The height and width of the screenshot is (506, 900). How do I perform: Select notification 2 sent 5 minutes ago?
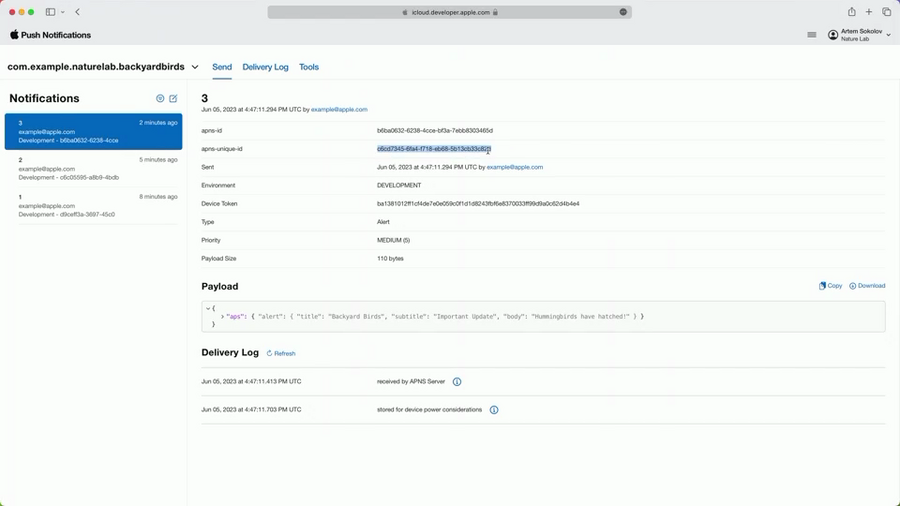pos(94,169)
